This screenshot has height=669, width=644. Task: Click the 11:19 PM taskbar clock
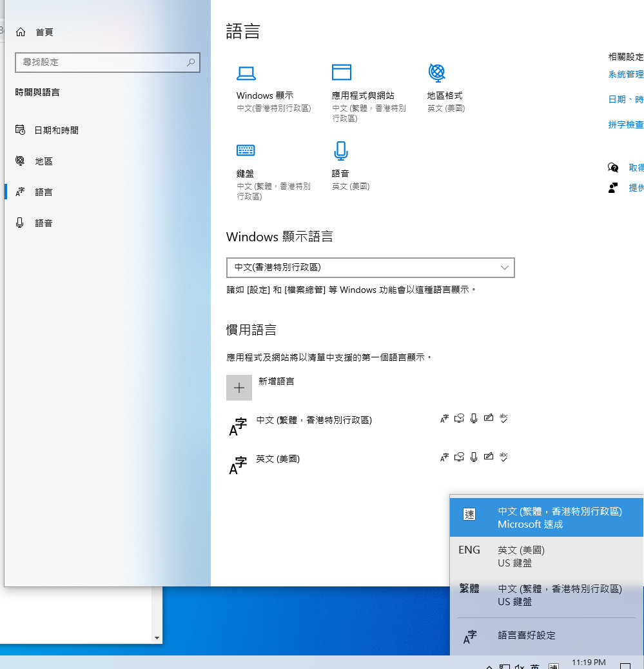click(x=588, y=663)
